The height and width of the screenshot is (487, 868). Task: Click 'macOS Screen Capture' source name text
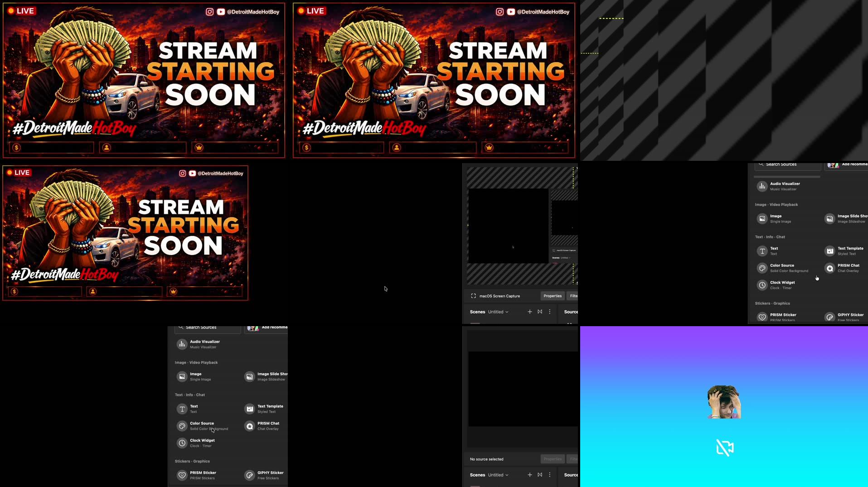click(x=499, y=296)
